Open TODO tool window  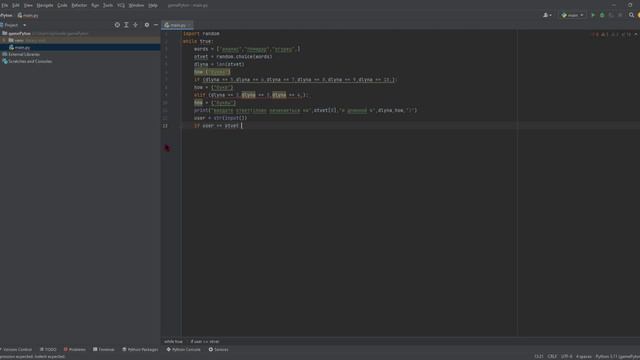(x=48, y=349)
